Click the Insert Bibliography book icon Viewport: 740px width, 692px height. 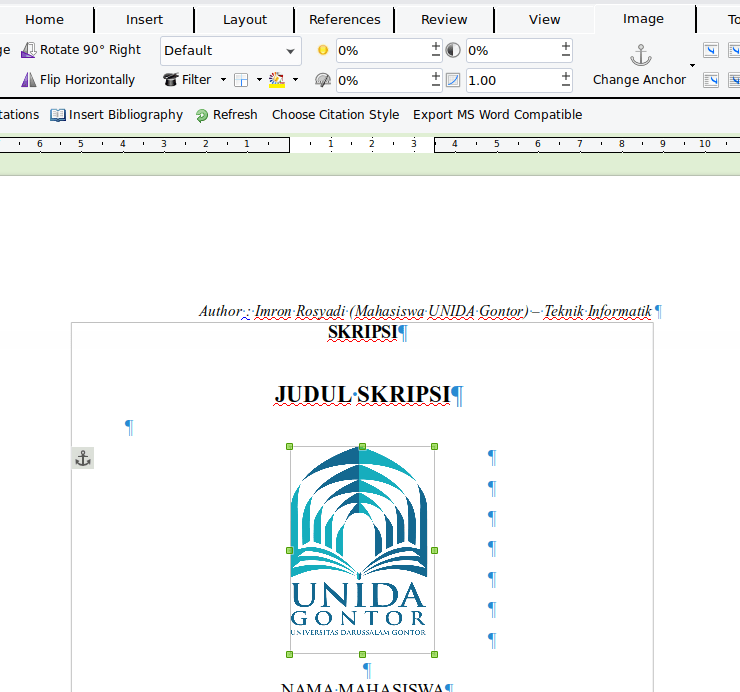[x=58, y=115]
